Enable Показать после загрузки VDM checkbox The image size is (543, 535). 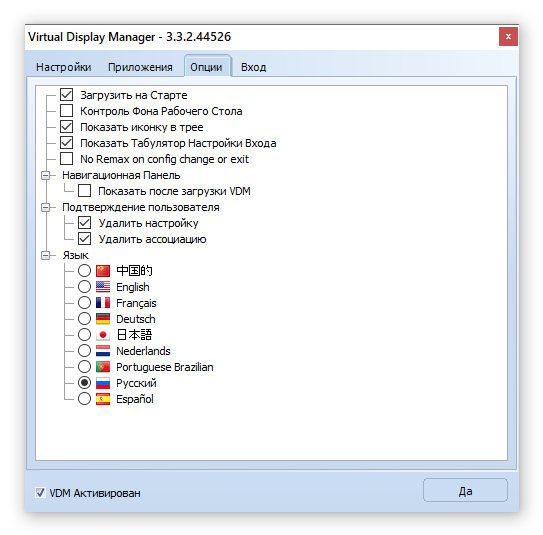[x=84, y=191]
